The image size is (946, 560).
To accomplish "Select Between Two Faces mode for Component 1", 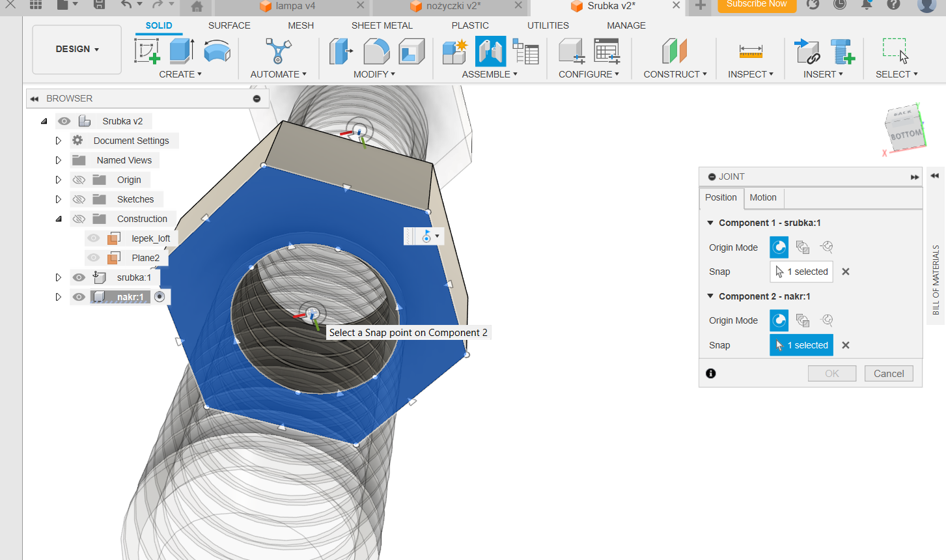I will coord(803,247).
